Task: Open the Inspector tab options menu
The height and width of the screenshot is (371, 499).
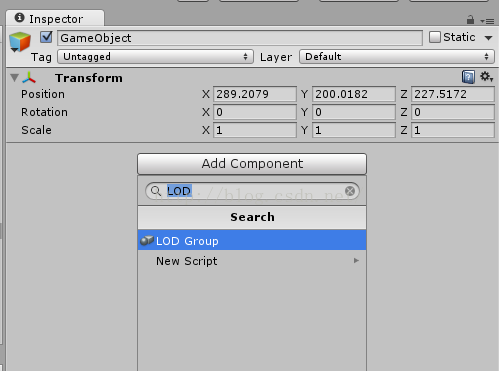Action: tap(487, 21)
